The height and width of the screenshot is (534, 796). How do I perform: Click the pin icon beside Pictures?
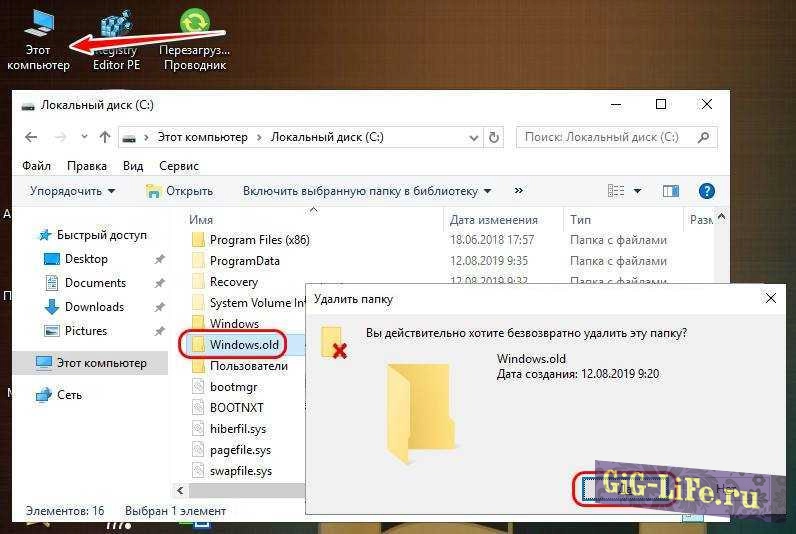point(159,331)
